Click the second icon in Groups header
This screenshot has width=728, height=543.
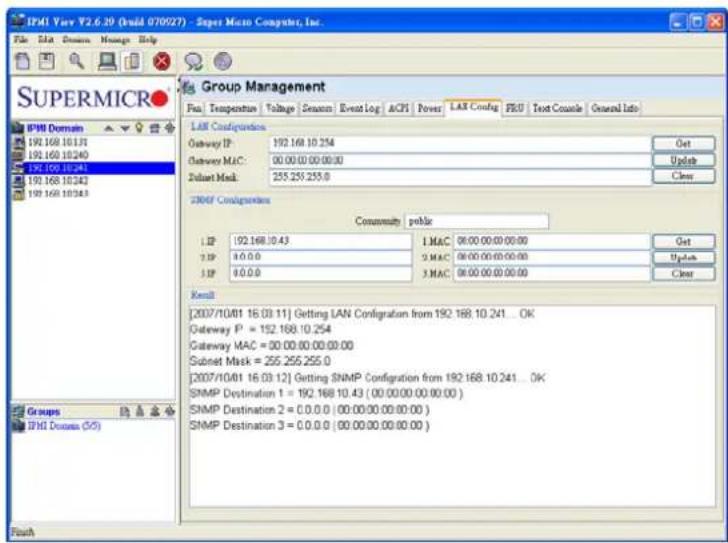pyautogui.click(x=140, y=412)
